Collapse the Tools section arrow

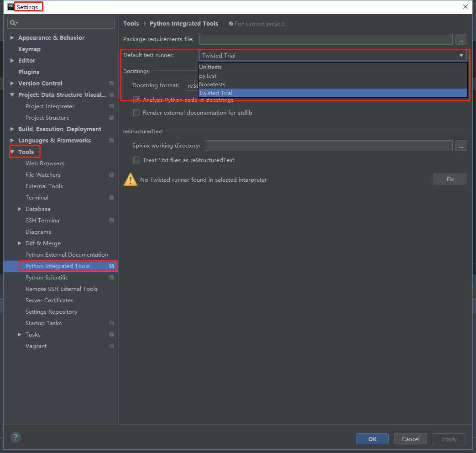[12, 152]
